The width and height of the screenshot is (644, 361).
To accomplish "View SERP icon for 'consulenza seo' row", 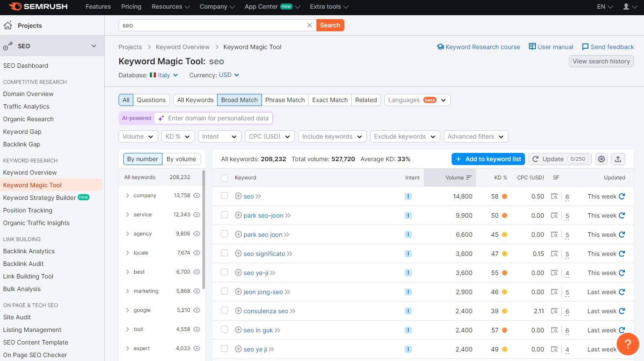I will click(x=554, y=311).
